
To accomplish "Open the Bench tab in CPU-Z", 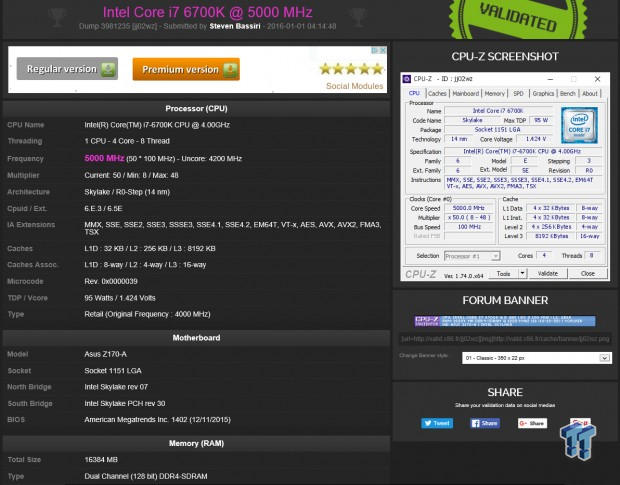I will click(x=567, y=94).
